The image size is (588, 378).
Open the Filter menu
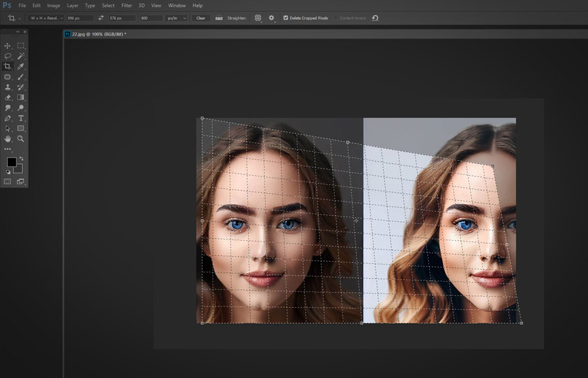click(x=127, y=5)
